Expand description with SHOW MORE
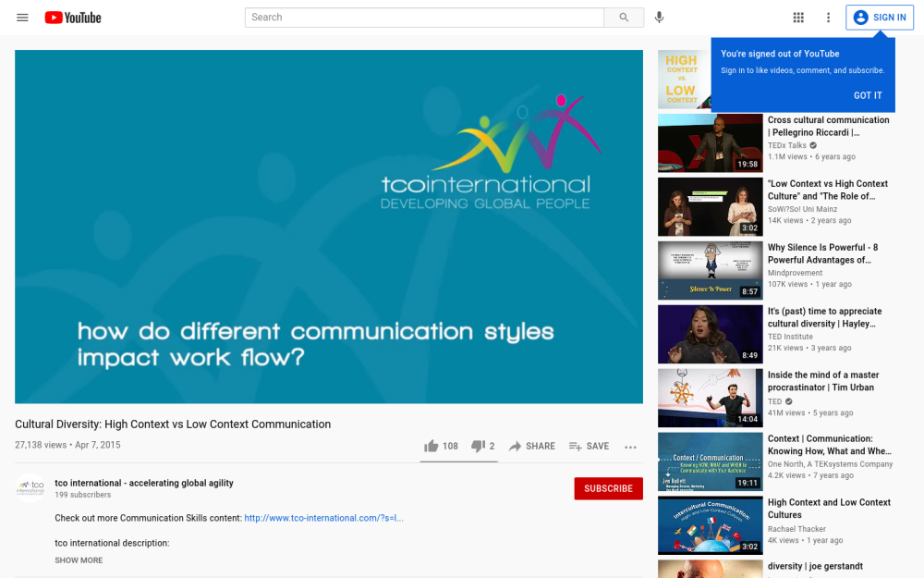Screen dimensions: 924x578 pyautogui.click(x=79, y=560)
